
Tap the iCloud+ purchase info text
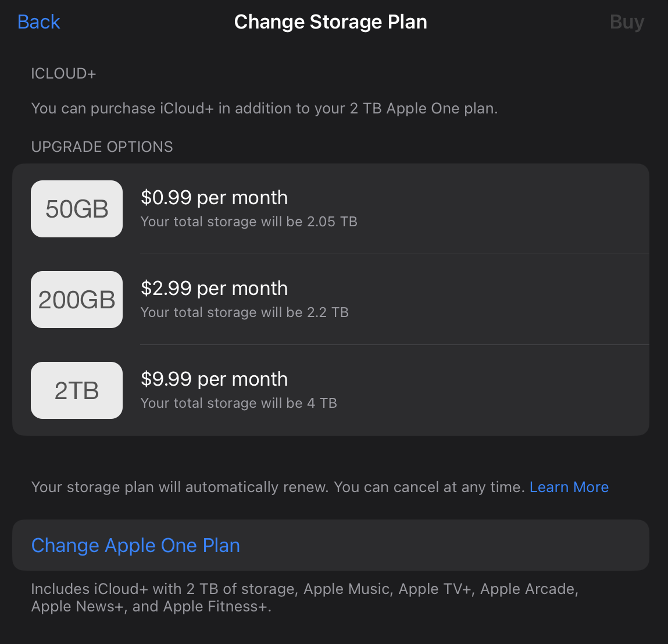coord(264,109)
